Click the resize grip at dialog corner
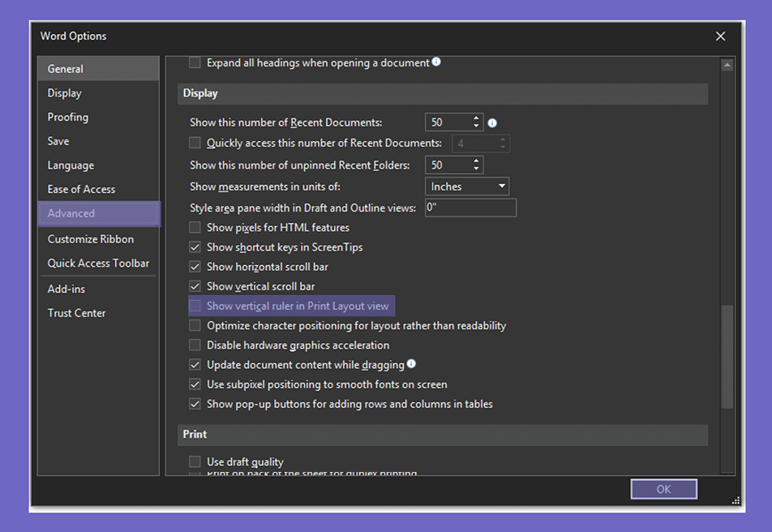The width and height of the screenshot is (772, 532). click(736, 500)
